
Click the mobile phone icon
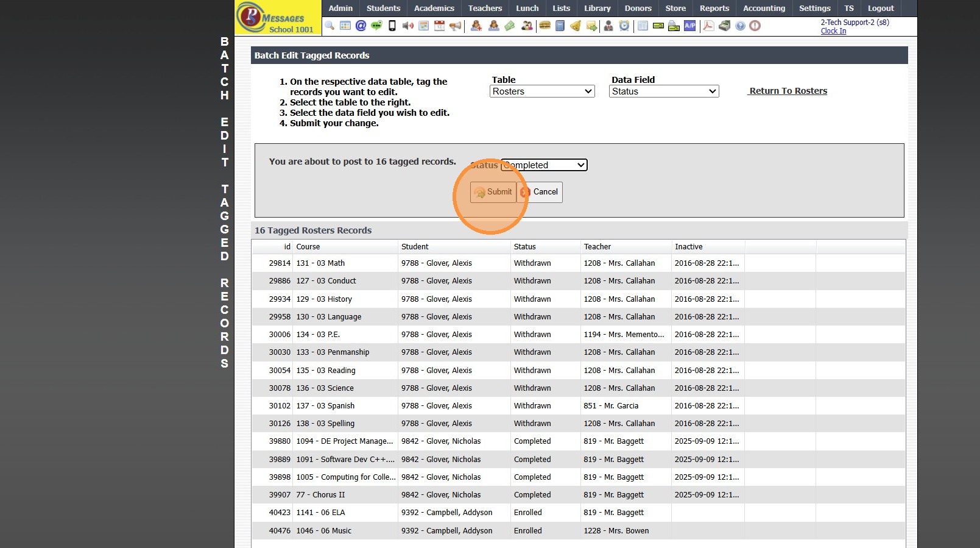coord(392,26)
